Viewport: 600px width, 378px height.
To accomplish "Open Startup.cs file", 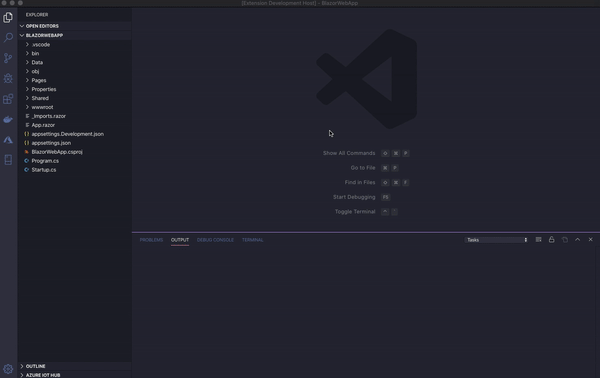I will click(x=75, y=170).
